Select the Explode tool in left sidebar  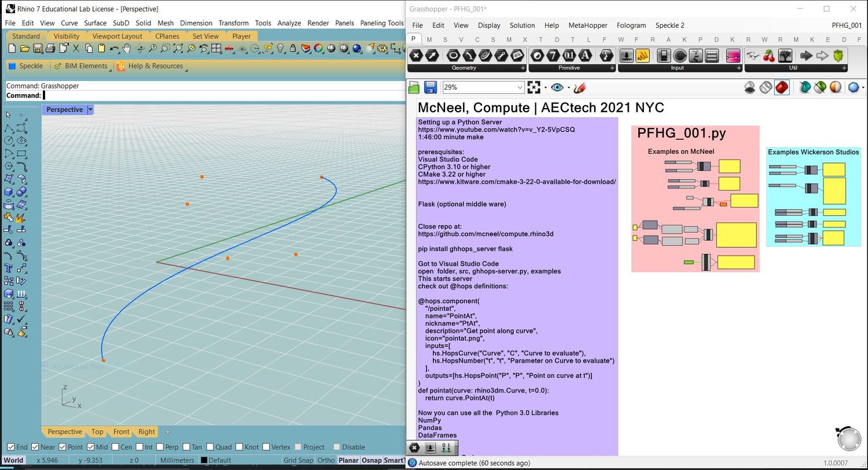click(x=21, y=217)
